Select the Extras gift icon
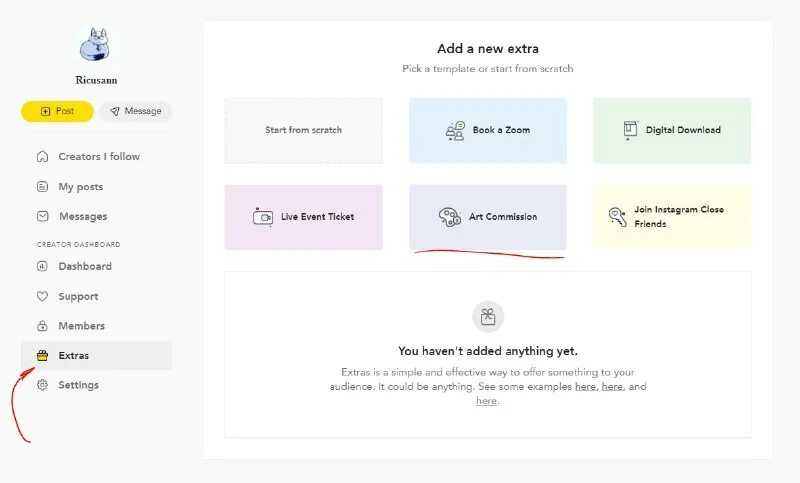 (42, 355)
